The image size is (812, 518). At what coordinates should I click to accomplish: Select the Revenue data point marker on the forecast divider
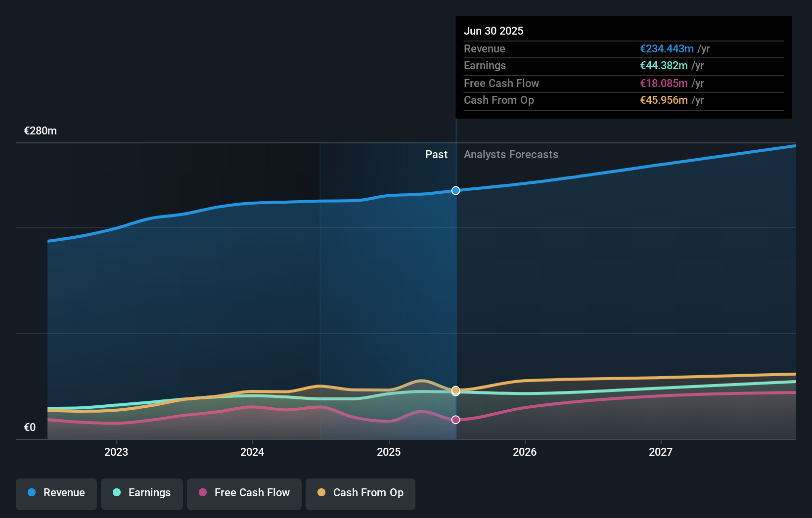455,190
